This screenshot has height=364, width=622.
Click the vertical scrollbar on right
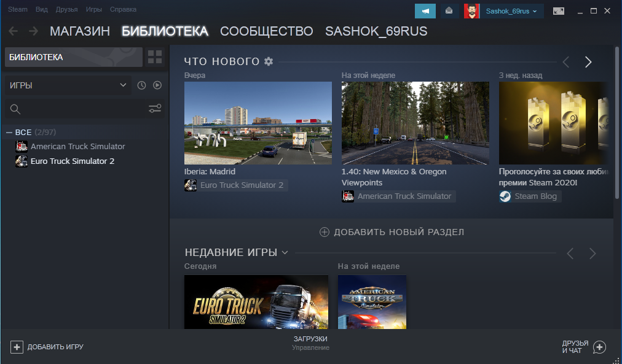617,123
